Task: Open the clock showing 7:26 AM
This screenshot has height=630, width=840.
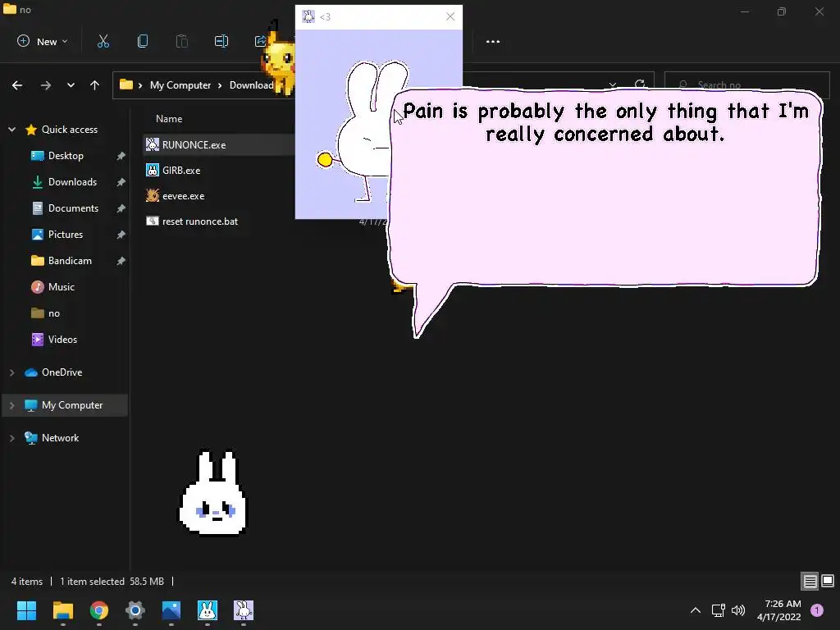Action: tap(779, 610)
